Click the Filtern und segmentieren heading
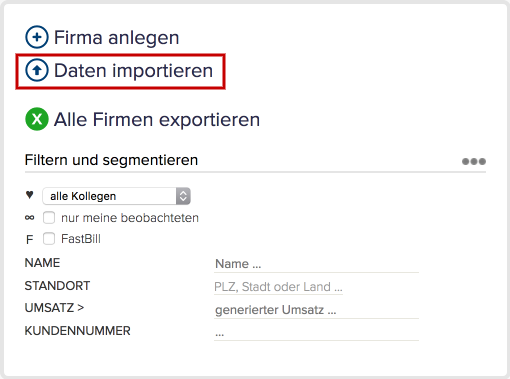Screen dimensions: 510x379 pos(111,160)
